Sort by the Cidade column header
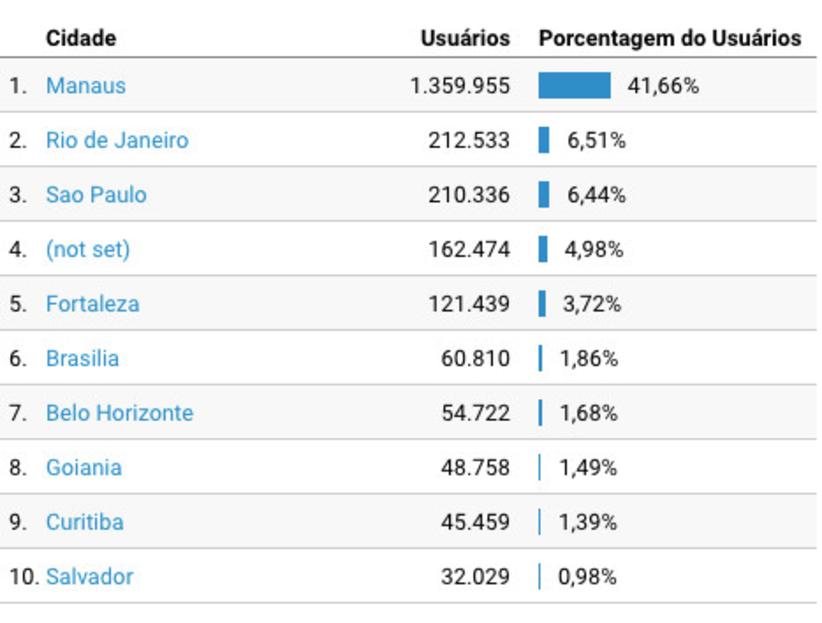Viewport: 822px width, 623px height. (81, 38)
